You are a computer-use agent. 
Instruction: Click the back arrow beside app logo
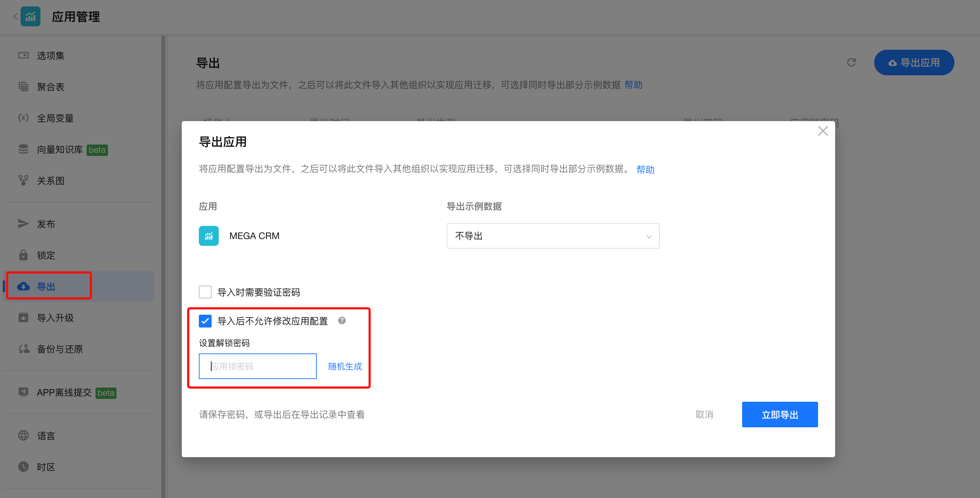tap(15, 16)
